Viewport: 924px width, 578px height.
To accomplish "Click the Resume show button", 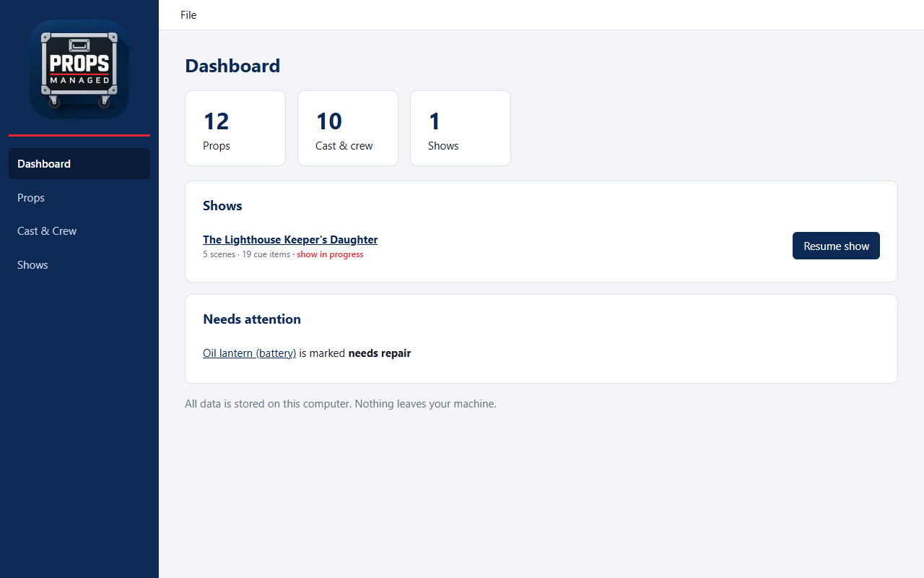I will pos(836,246).
